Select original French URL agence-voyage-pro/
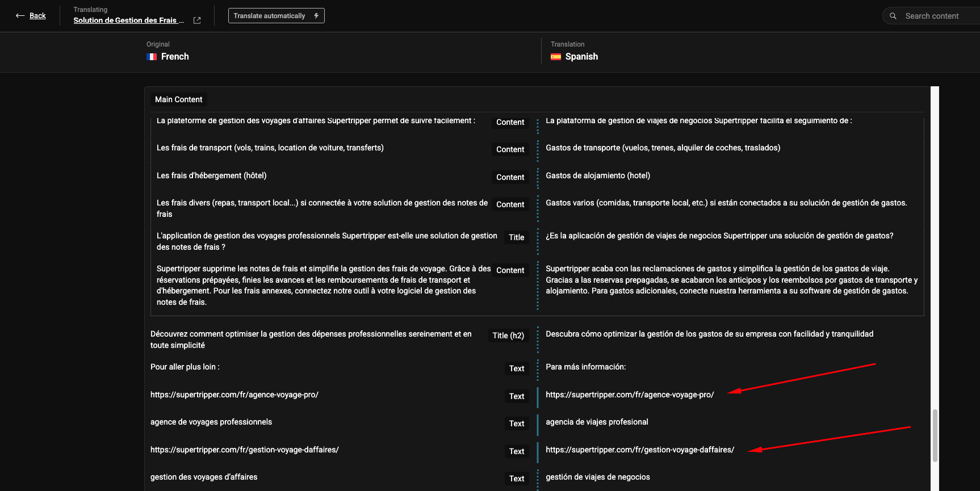980x491 pixels. click(234, 395)
